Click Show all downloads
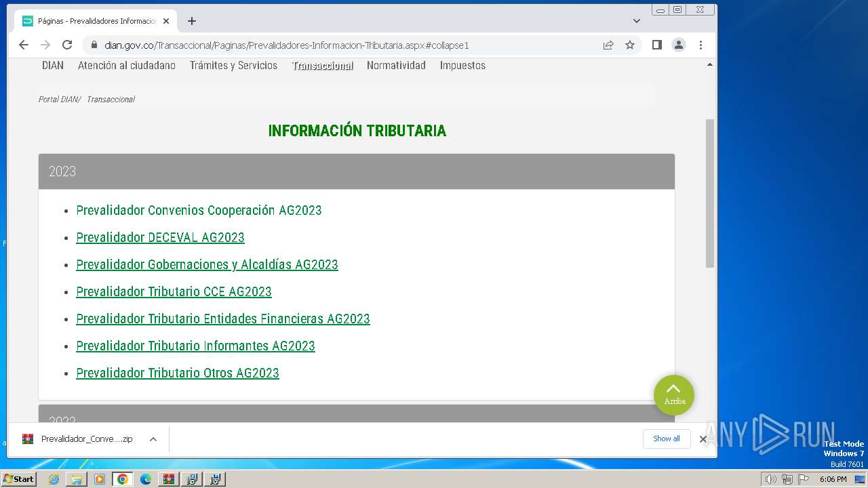 click(x=667, y=439)
